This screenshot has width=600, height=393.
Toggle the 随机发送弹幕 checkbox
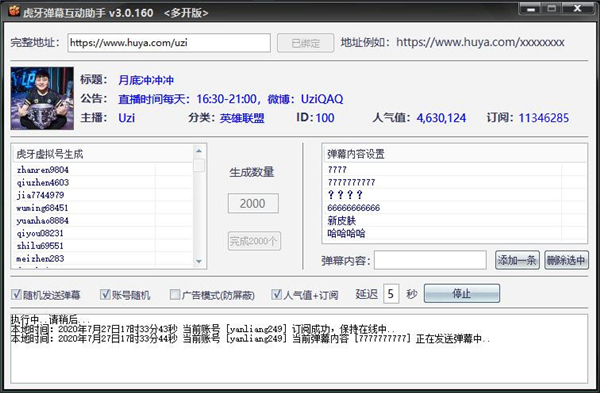pyautogui.click(x=16, y=294)
